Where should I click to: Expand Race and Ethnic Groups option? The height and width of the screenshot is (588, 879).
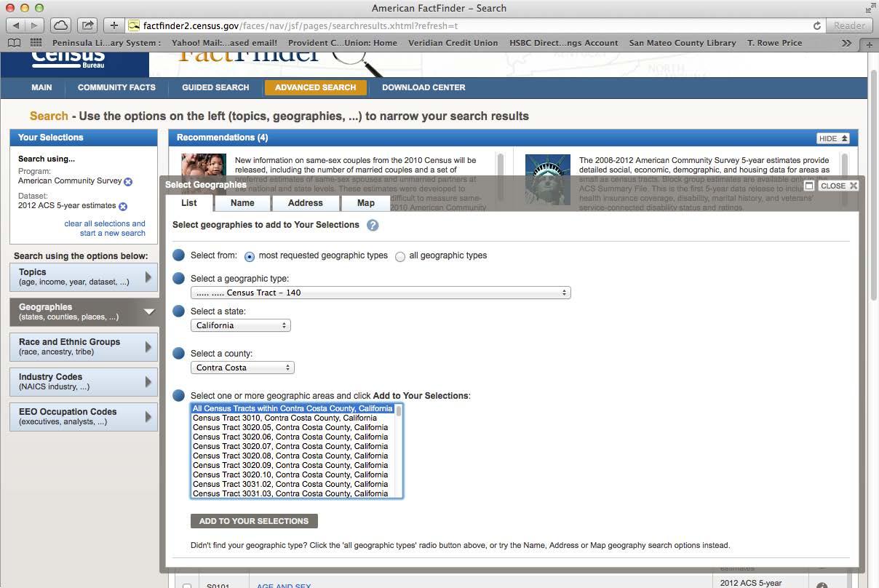point(84,346)
